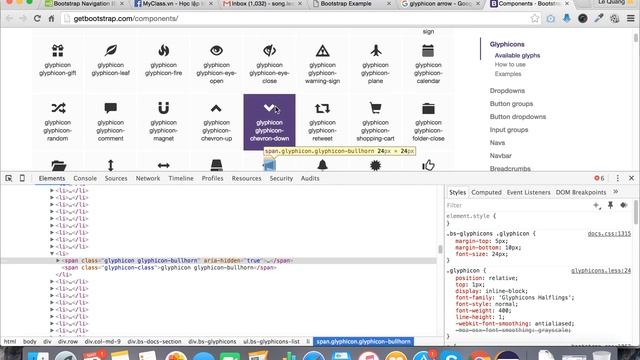Image resolution: width=640 pixels, height=360 pixels.
Task: Click the glyphicon-shopping-cart icon
Action: pyautogui.click(x=376, y=108)
